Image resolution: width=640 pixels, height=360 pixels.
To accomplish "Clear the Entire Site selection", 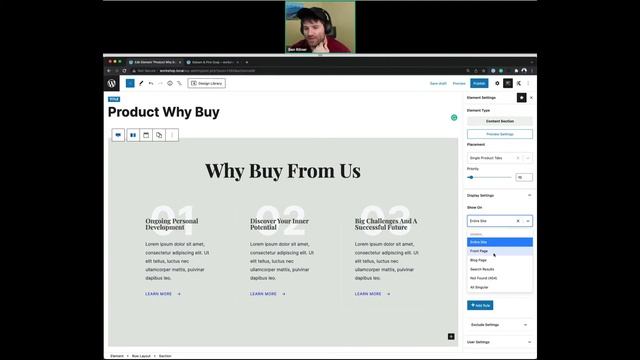I will click(x=518, y=221).
